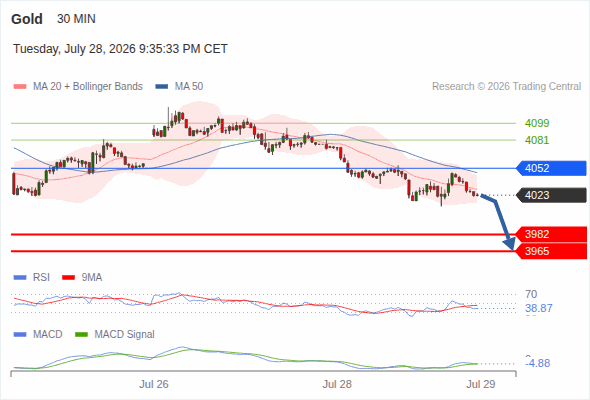Image resolution: width=590 pixels, height=400 pixels.
Task: Click the Jul 28 date axis marker
Action: point(337,385)
